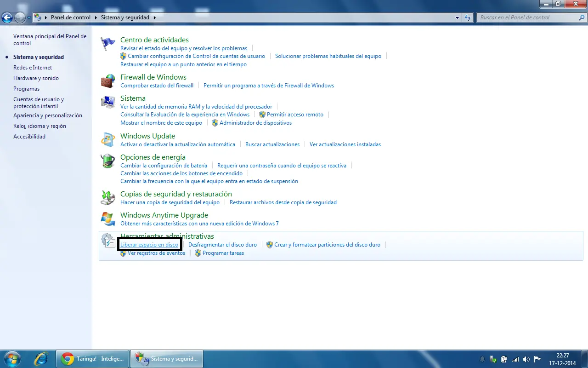The image size is (588, 368).
Task: Switch to the Chrome Taringa taskbar window
Action: 92,359
